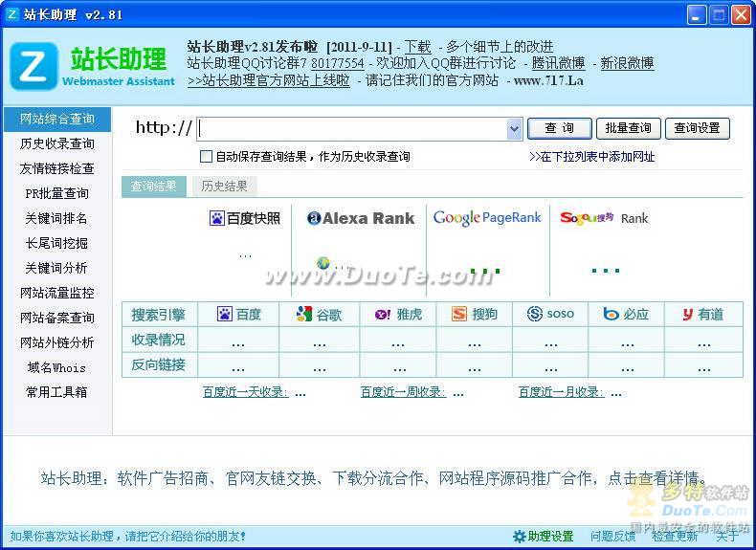756x550 pixels.
Task: Open the 新浪微博 link
Action: point(627,64)
